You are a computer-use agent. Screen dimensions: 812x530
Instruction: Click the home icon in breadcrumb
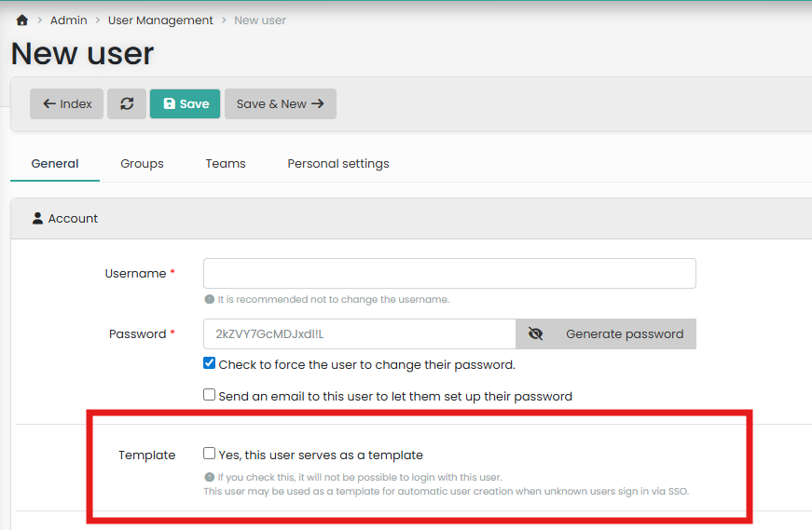coord(22,20)
